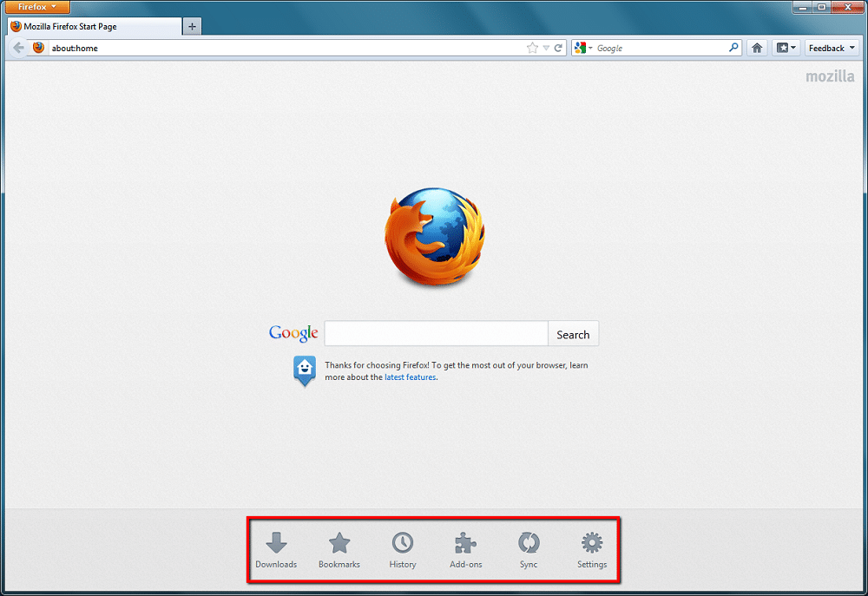The width and height of the screenshot is (868, 596).
Task: Select the Mozilla Firefox Start Page tab
Action: [95, 26]
